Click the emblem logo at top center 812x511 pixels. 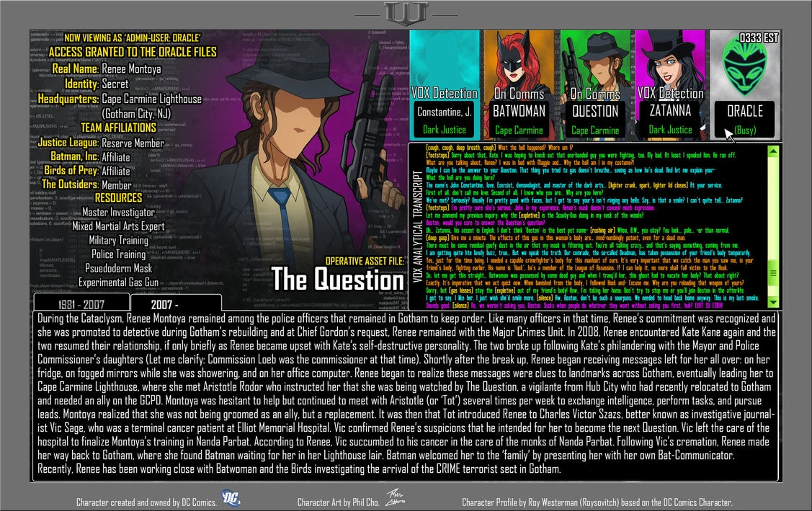click(x=406, y=14)
